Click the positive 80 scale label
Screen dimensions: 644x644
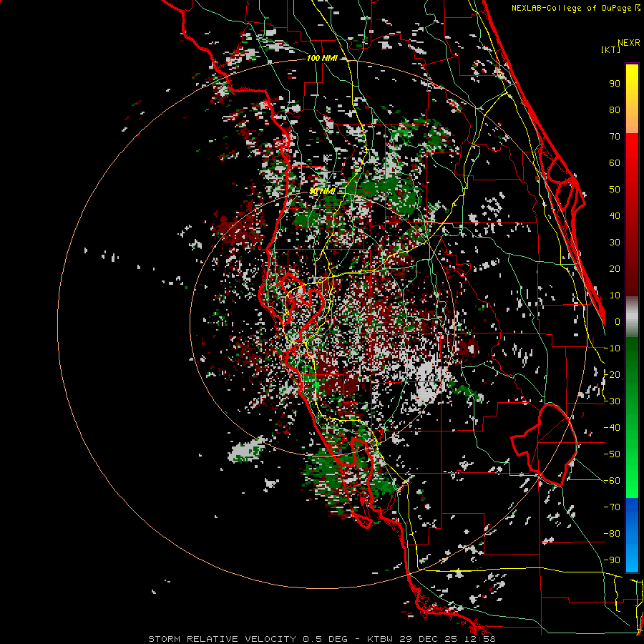(x=615, y=109)
